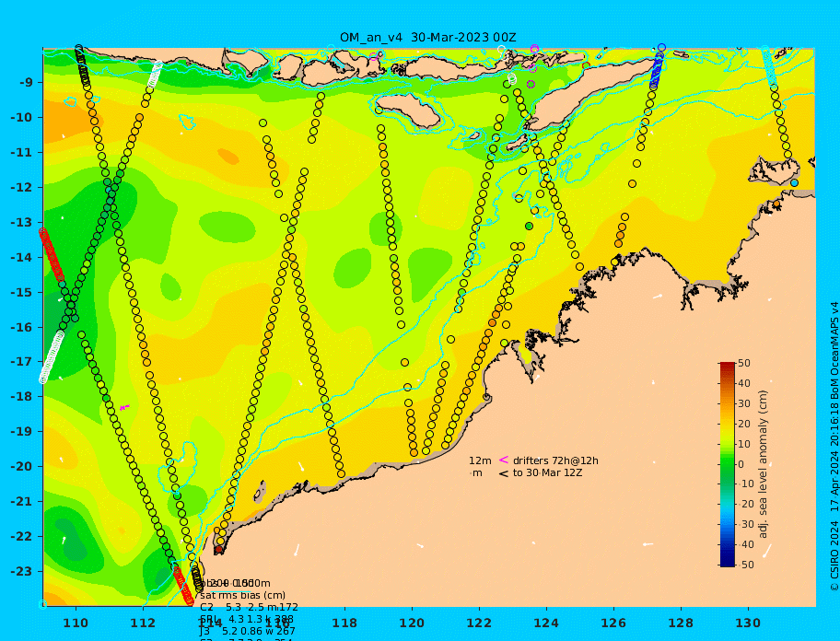Click the latitude axis label -21

click(x=22, y=502)
